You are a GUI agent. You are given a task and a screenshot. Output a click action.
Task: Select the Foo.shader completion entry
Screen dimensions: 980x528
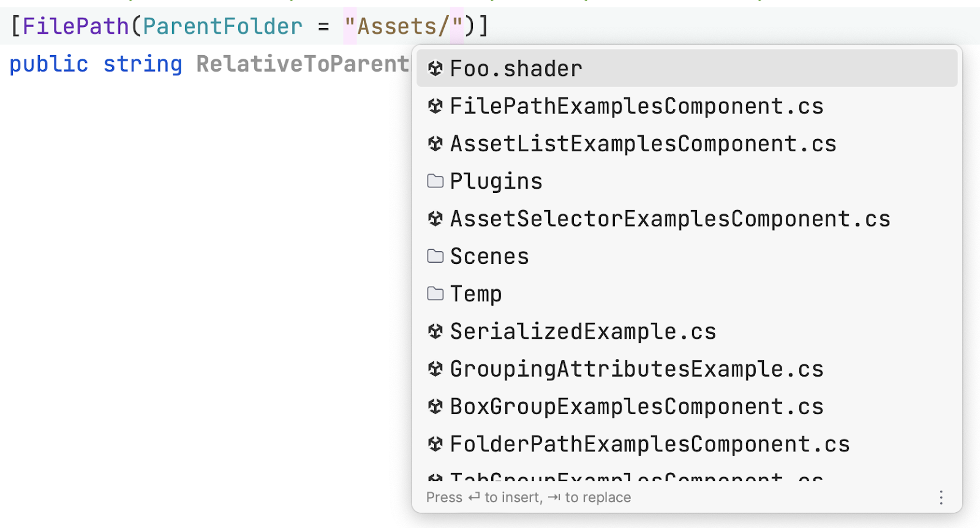click(x=516, y=69)
